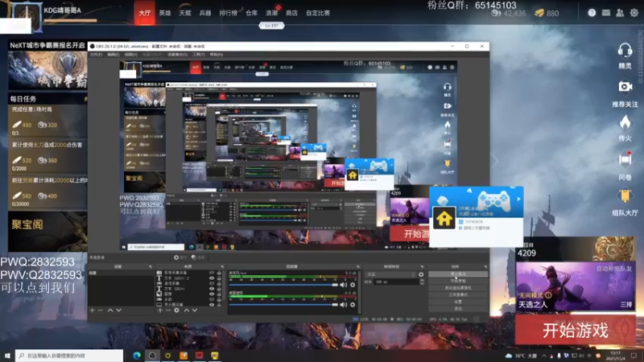Undock the 转场特效 panel via header icon
This screenshot has height=362, width=644.
tap(422, 267)
